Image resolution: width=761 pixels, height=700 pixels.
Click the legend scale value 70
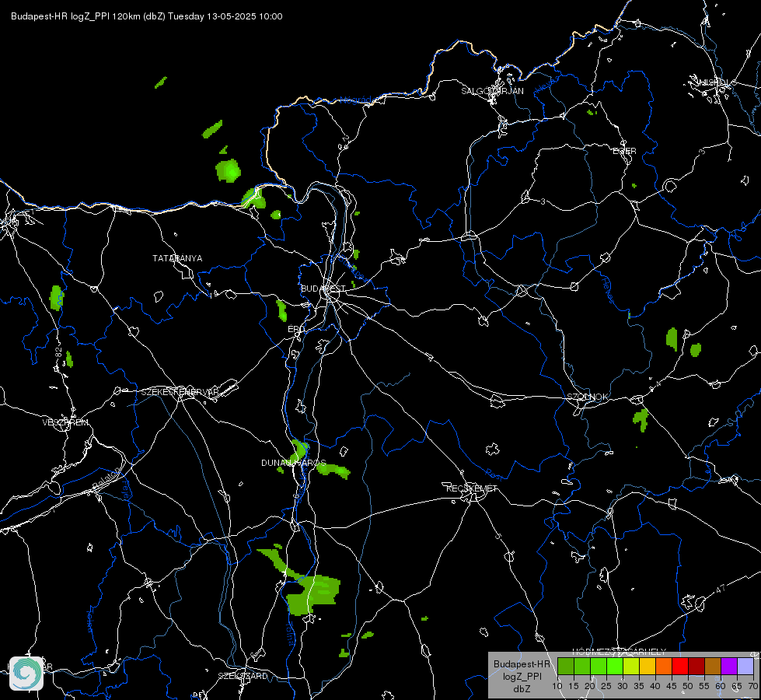(752, 686)
